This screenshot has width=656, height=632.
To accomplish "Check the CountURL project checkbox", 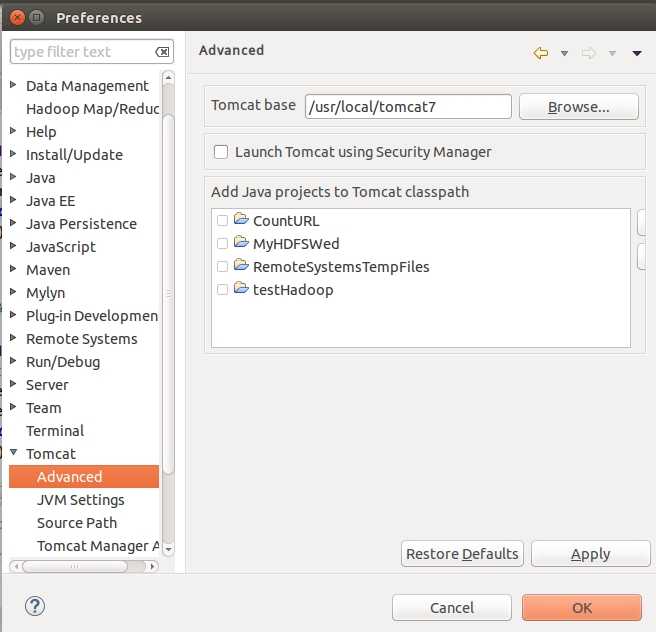I will [223, 220].
